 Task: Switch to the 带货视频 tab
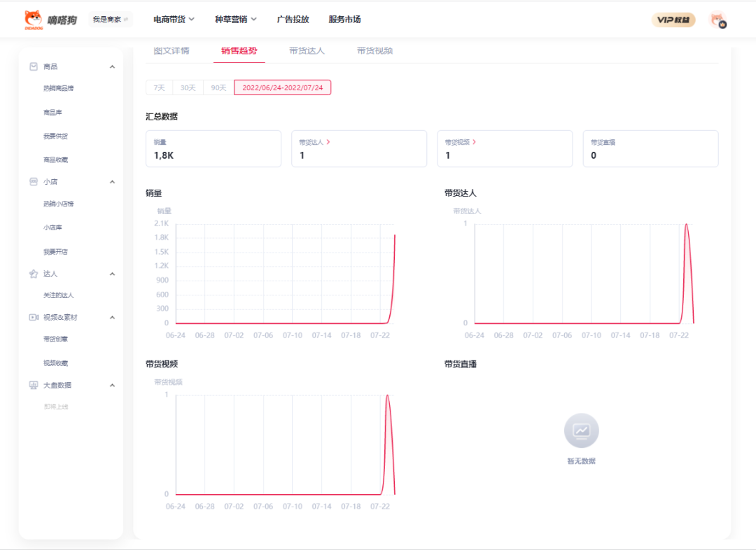374,50
